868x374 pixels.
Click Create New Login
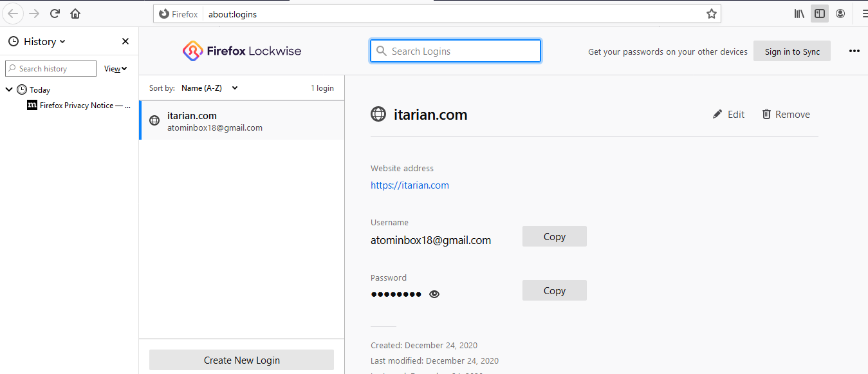[241, 360]
